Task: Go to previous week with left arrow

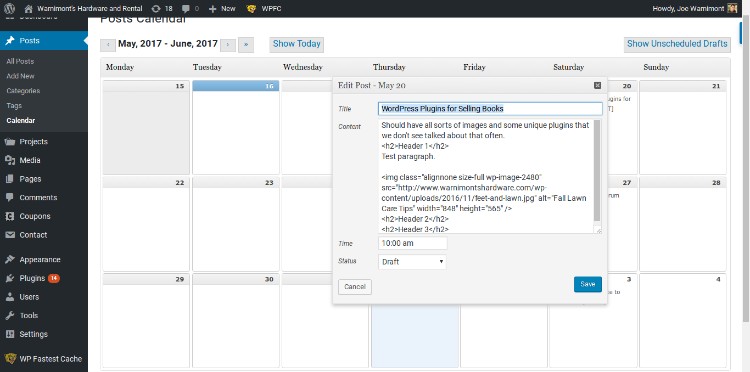Action: [x=108, y=44]
